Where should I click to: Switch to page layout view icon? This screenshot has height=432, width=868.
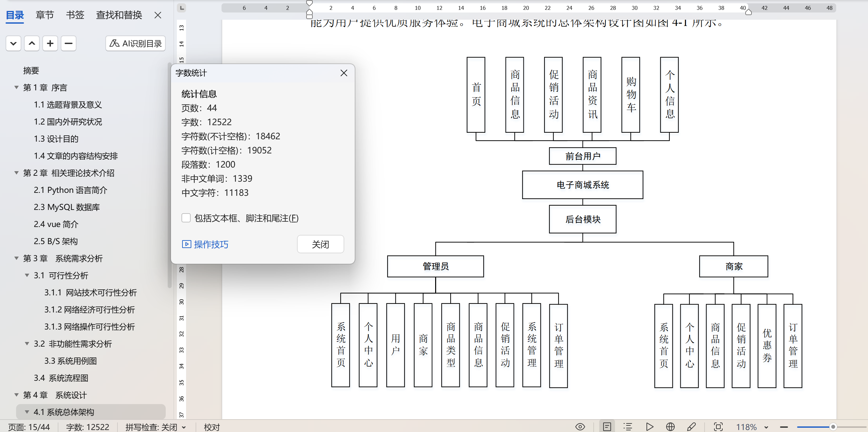point(607,427)
